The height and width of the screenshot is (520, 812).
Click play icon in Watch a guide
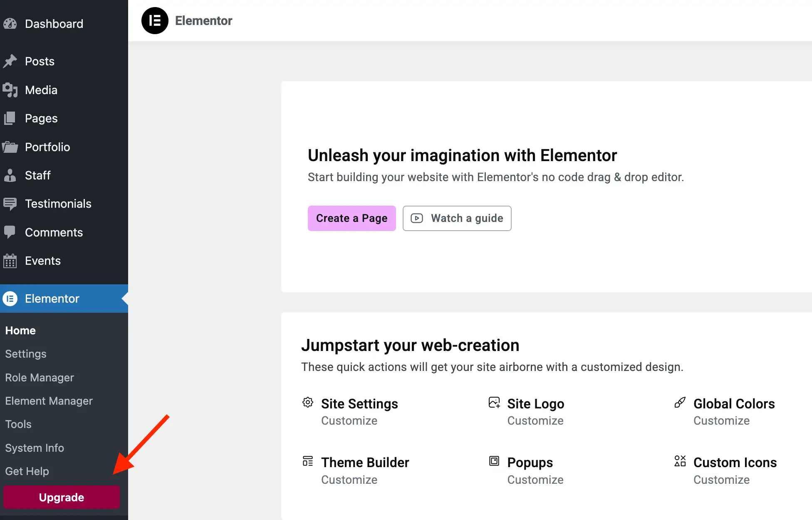click(417, 218)
